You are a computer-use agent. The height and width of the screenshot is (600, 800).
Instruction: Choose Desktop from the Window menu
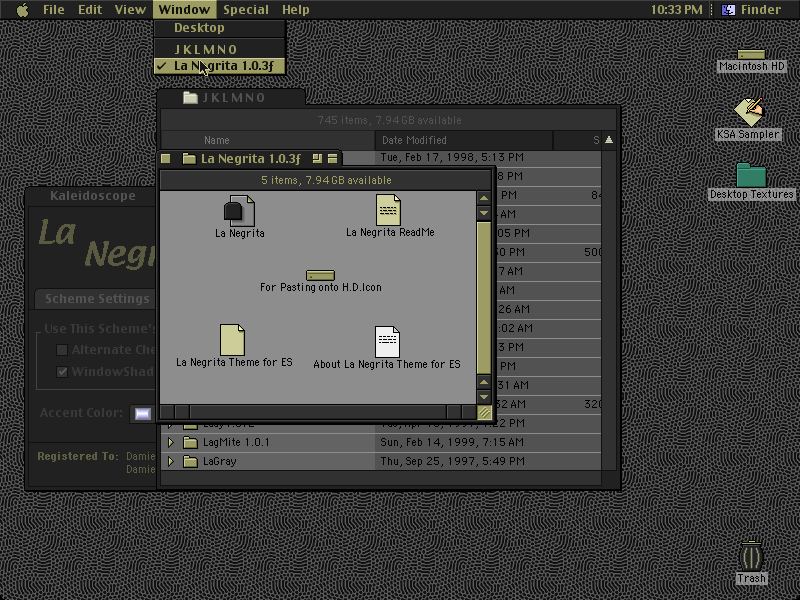click(x=219, y=28)
